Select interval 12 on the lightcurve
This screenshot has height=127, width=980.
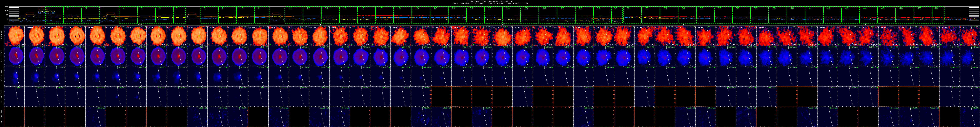[x=294, y=15]
